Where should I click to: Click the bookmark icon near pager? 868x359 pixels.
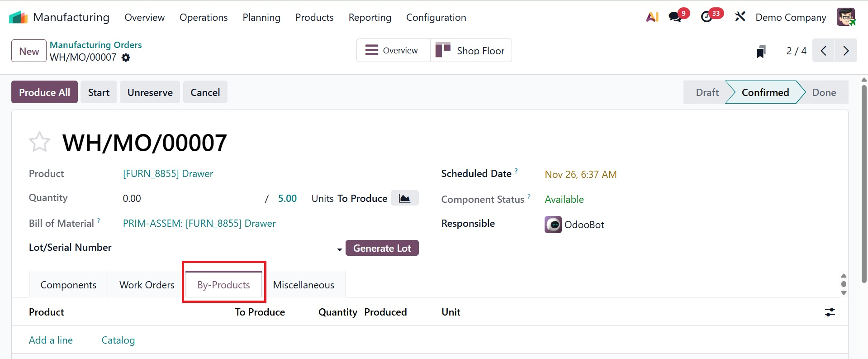coord(761,51)
